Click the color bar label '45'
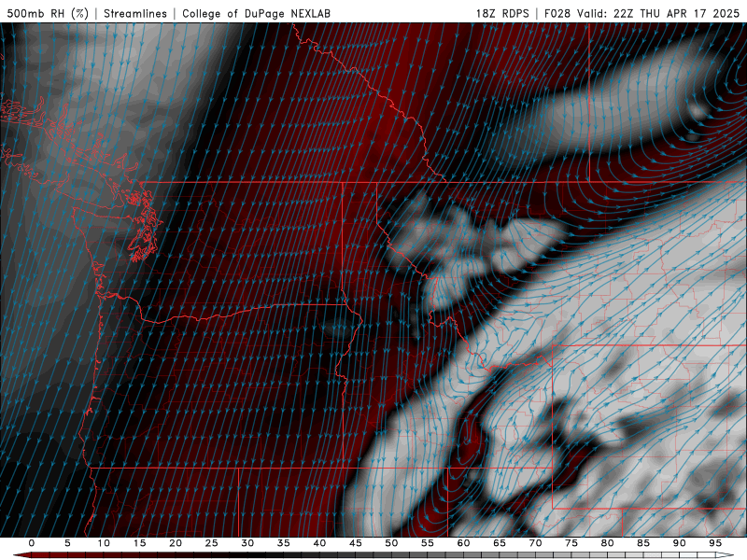The height and width of the screenshot is (560, 747). tap(356, 543)
